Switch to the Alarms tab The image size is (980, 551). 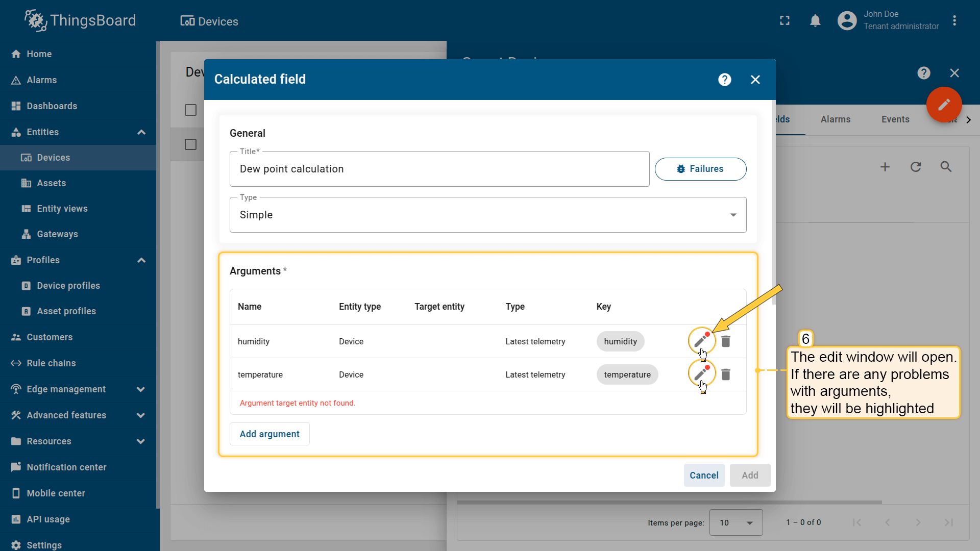pos(835,119)
